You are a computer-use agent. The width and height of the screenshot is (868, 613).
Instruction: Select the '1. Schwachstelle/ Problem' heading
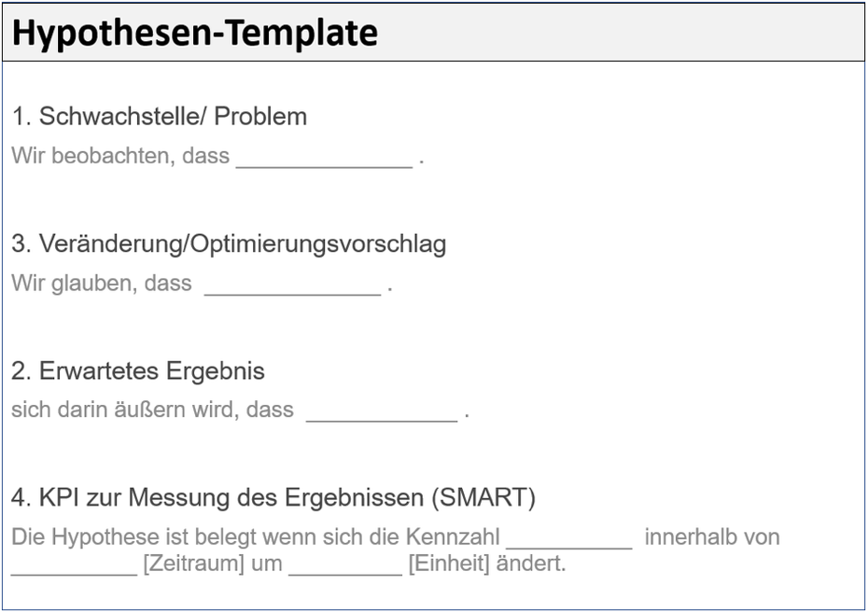pyautogui.click(x=160, y=117)
